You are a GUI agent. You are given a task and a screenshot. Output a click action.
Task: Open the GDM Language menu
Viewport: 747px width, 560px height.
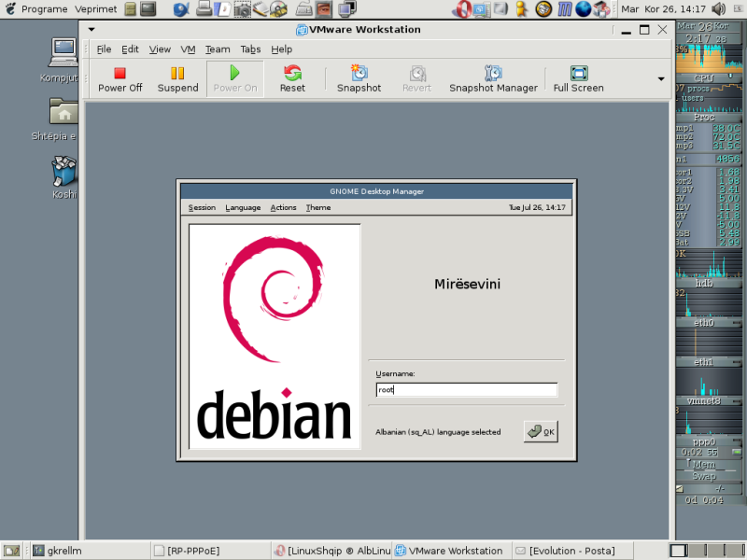click(x=243, y=207)
